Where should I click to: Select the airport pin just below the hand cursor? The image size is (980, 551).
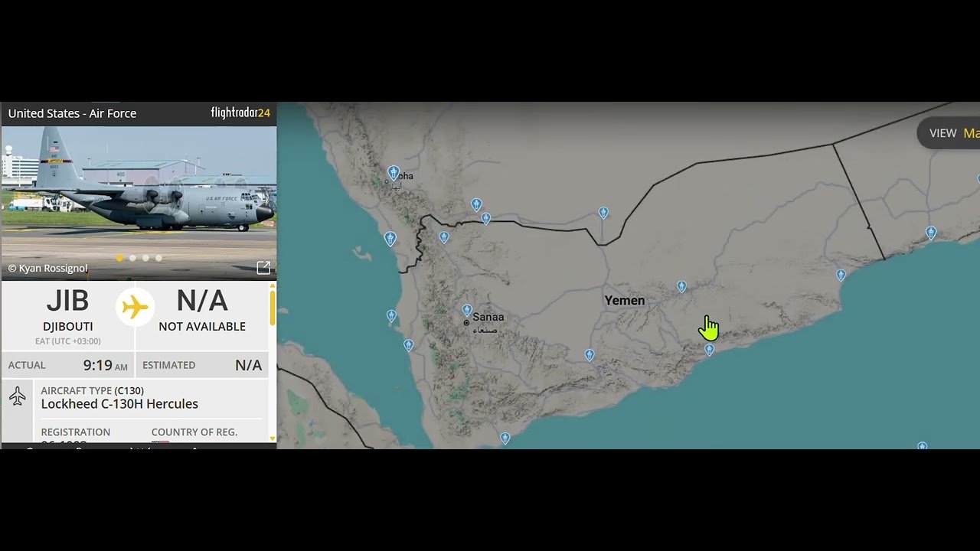[710, 350]
